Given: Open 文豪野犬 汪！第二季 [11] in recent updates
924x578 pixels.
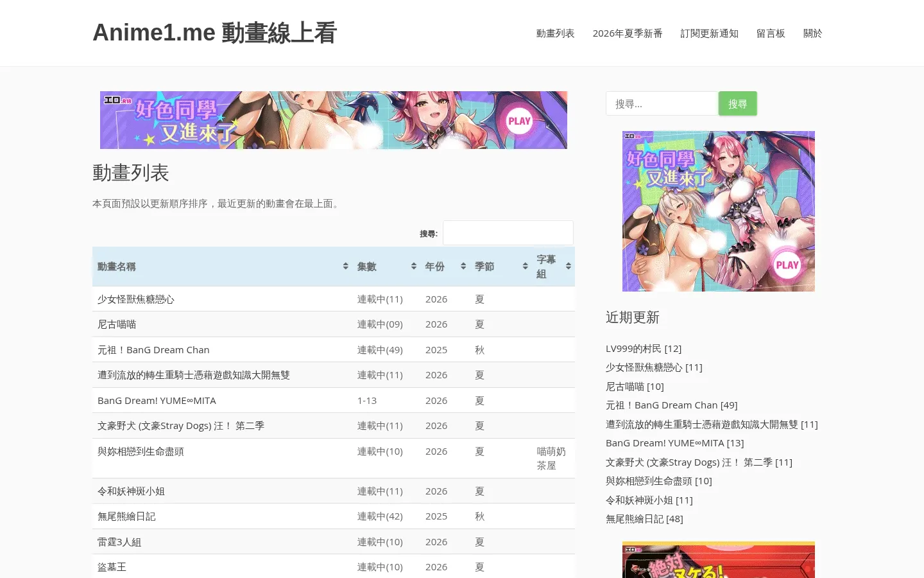Looking at the screenshot, I should (699, 462).
